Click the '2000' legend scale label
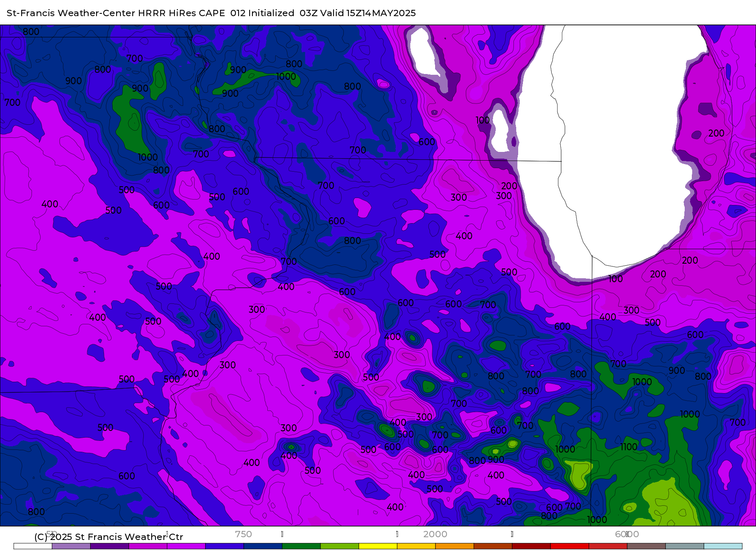This screenshot has height=551, width=756. coord(435,534)
